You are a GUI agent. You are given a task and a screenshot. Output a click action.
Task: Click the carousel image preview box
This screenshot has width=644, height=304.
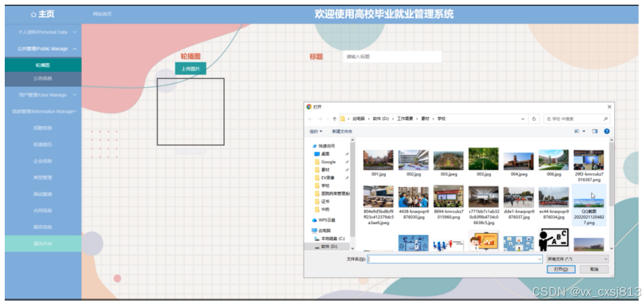pos(190,112)
